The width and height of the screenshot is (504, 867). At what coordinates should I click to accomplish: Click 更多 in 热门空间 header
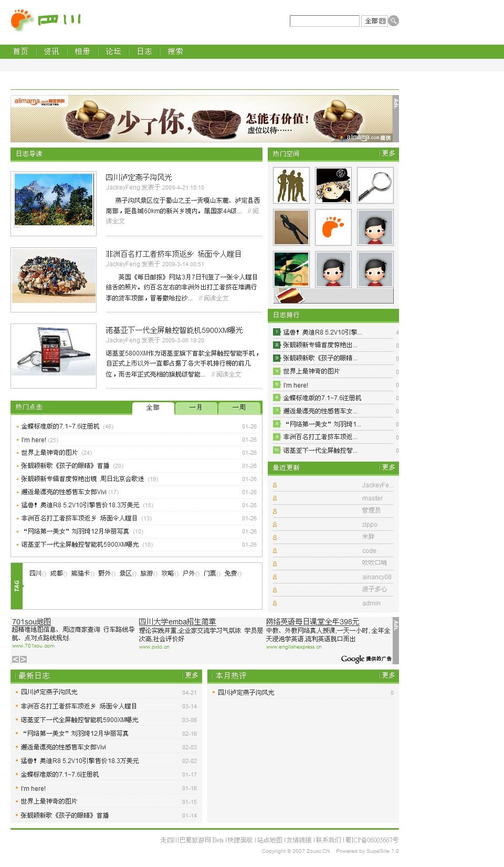pyautogui.click(x=388, y=153)
